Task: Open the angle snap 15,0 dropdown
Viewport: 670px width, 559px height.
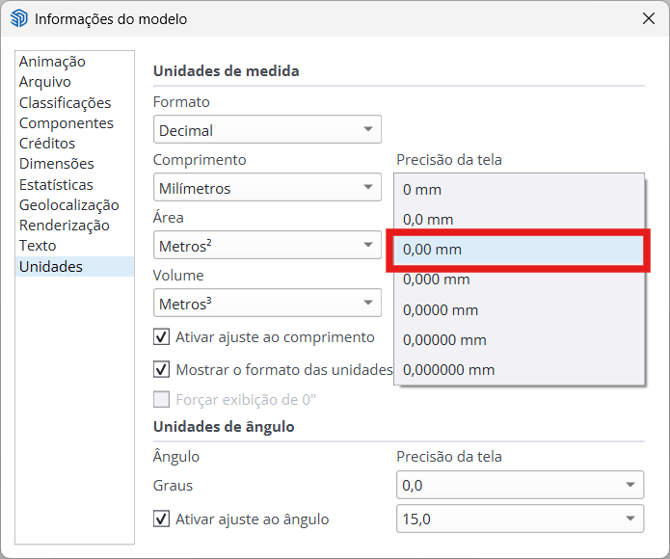Action: point(519,519)
